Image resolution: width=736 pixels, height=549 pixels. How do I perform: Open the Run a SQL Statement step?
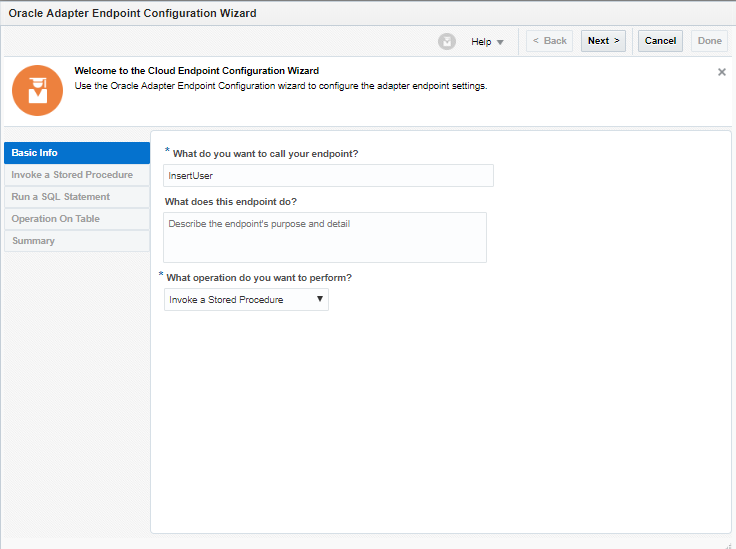77,197
